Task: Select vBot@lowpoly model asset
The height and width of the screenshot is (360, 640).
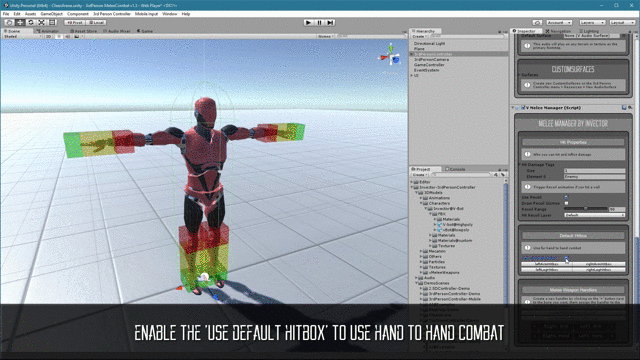Action: pos(453,230)
